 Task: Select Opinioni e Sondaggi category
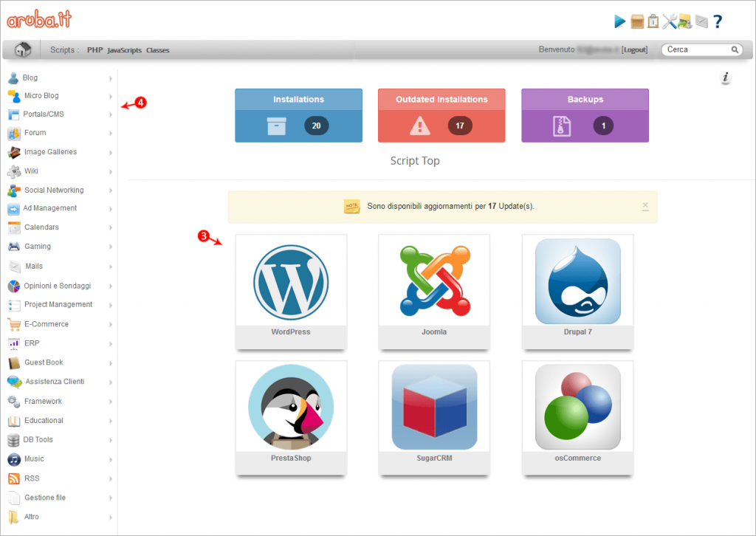(58, 286)
